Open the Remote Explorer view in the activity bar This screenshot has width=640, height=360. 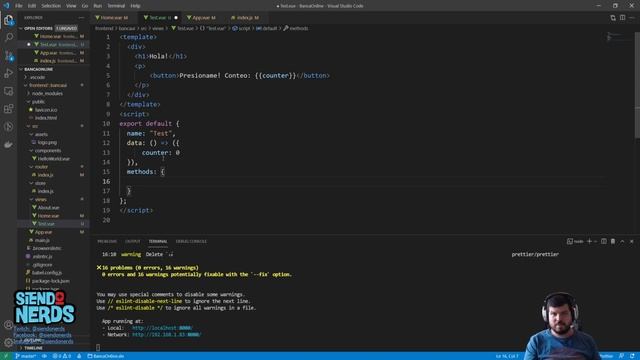pyautogui.click(x=9, y=91)
